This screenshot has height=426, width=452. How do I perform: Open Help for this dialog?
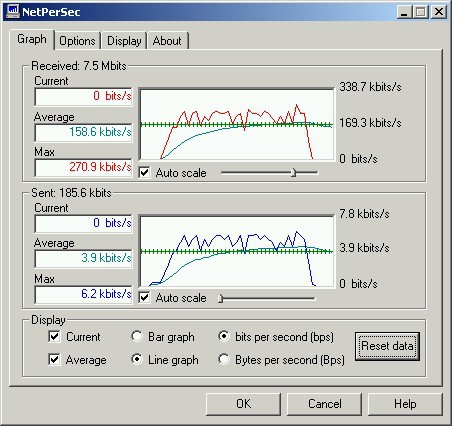tap(405, 404)
